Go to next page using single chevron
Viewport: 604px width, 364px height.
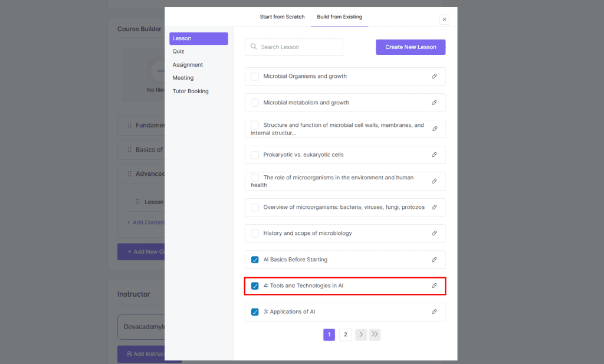[361, 335]
